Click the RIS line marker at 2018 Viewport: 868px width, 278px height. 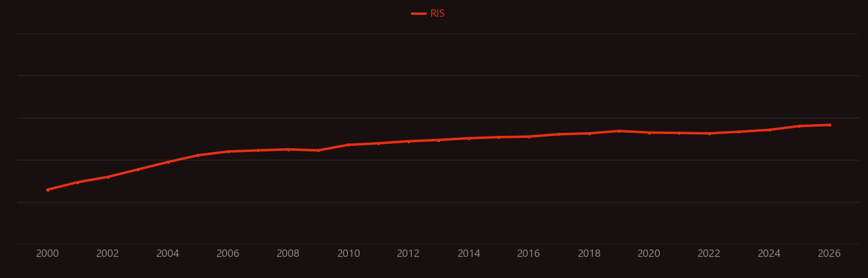589,133
